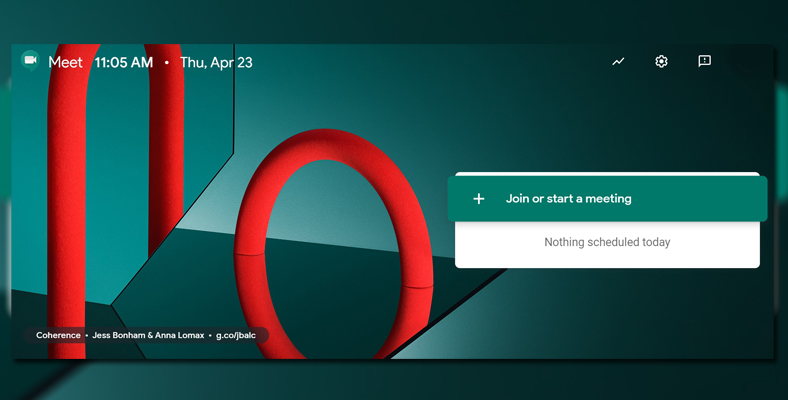
Task: Click the plus icon in Join or start
Action: click(479, 199)
